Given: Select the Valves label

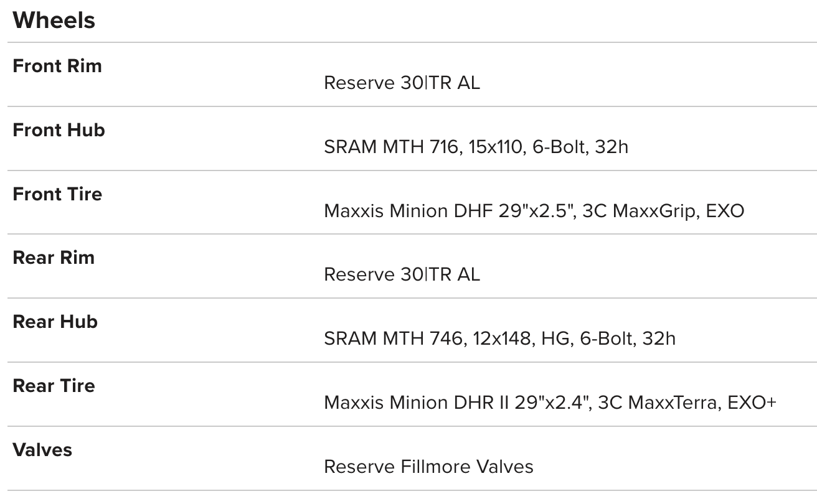Looking at the screenshot, I should click(x=42, y=449).
